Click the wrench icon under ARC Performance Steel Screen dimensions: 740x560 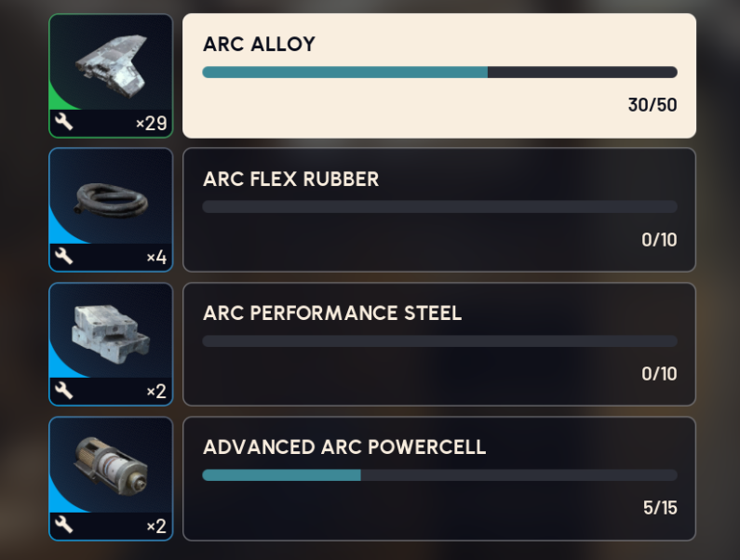[64, 391]
